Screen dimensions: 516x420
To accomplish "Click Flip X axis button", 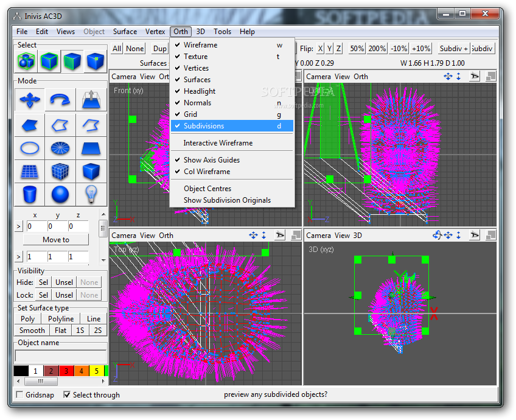I will click(x=320, y=49).
